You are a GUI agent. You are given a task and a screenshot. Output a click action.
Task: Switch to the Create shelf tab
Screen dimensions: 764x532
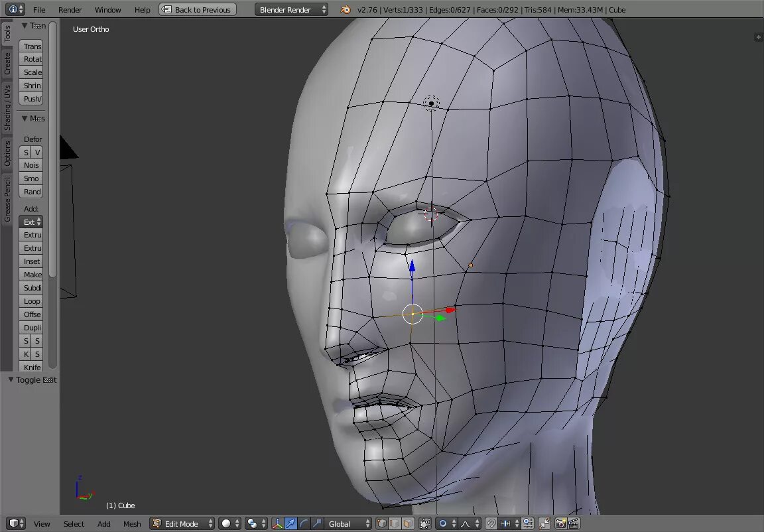7,64
